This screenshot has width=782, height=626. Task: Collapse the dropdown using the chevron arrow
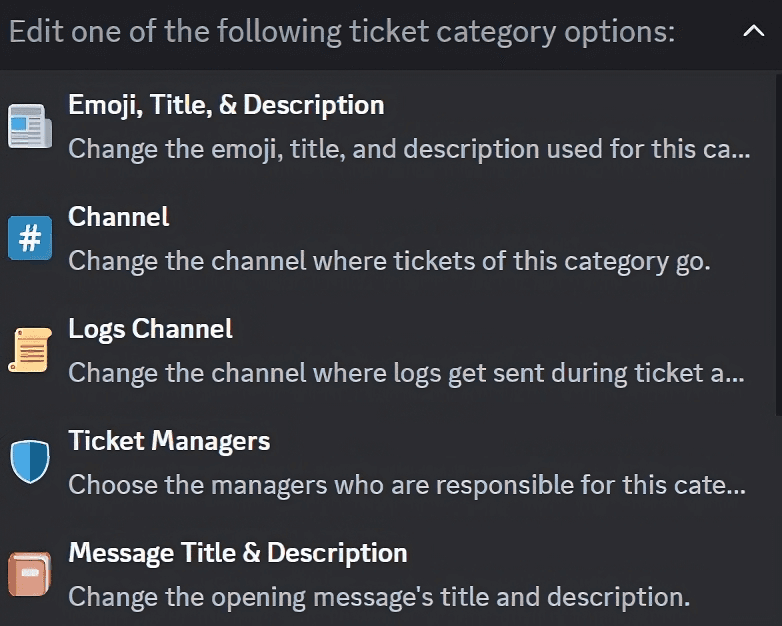pos(753,32)
